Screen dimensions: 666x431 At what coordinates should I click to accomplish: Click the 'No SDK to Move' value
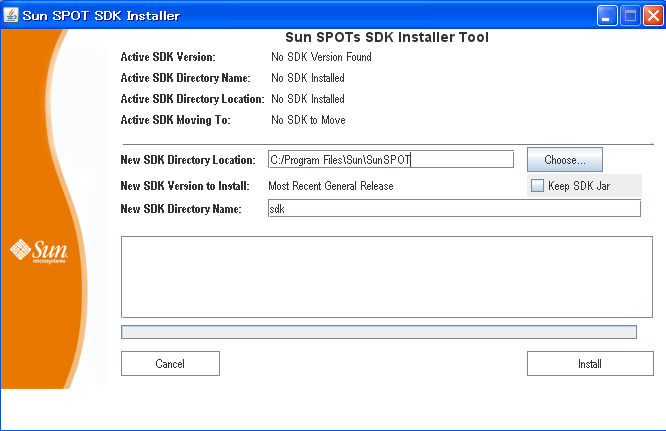pos(308,120)
